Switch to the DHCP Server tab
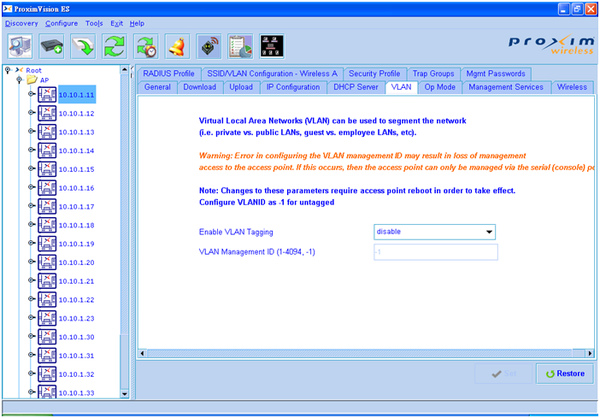600x418 pixels. [x=356, y=87]
